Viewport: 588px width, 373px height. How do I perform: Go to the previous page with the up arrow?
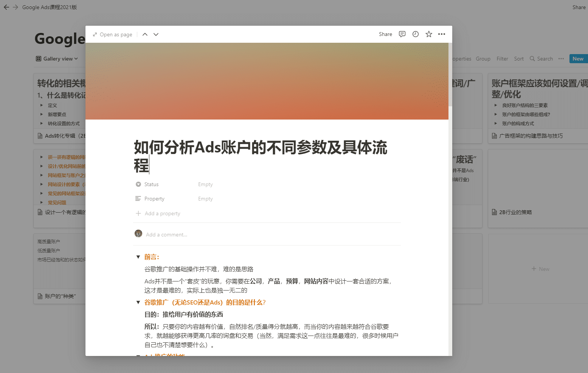point(145,34)
